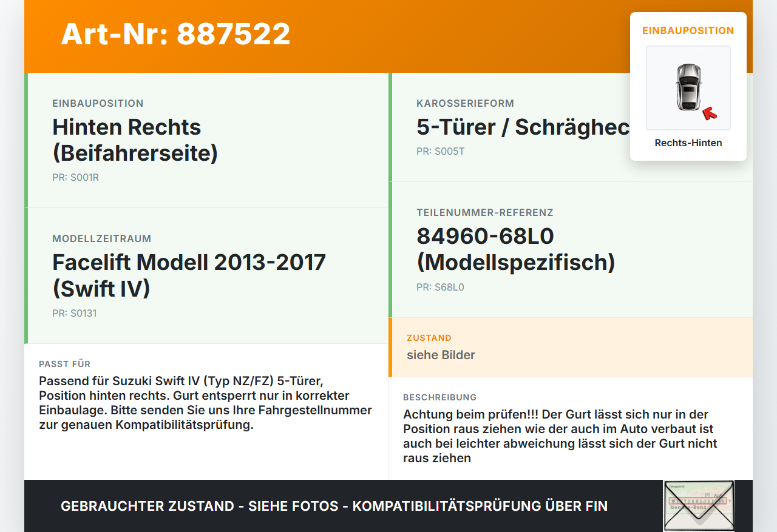The width and height of the screenshot is (777, 532).
Task: Click the TEILENUMMER-REFERENZ label
Action: tap(485, 213)
